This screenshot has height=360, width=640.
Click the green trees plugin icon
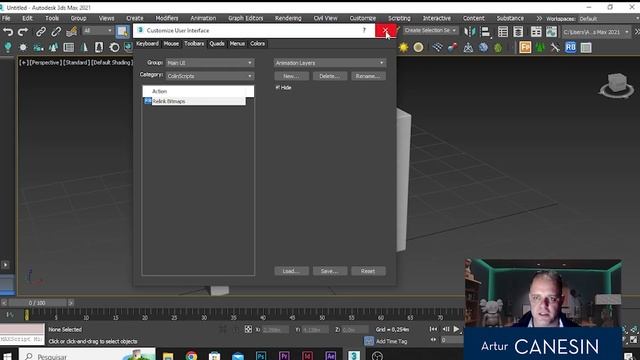[540, 48]
